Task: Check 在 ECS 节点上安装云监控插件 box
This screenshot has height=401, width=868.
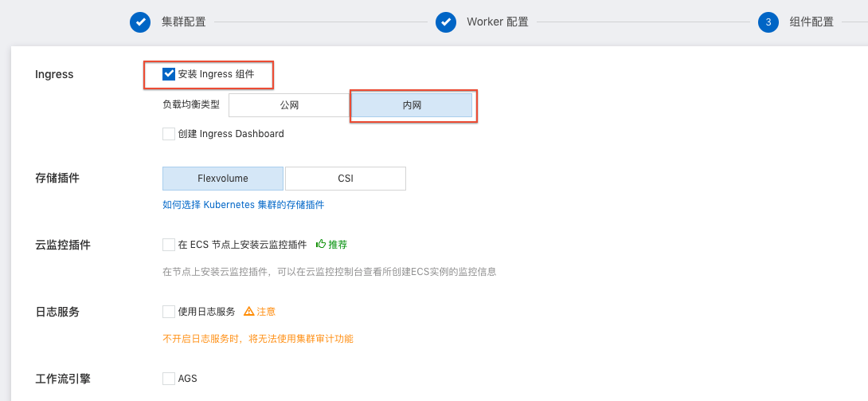Action: point(169,244)
